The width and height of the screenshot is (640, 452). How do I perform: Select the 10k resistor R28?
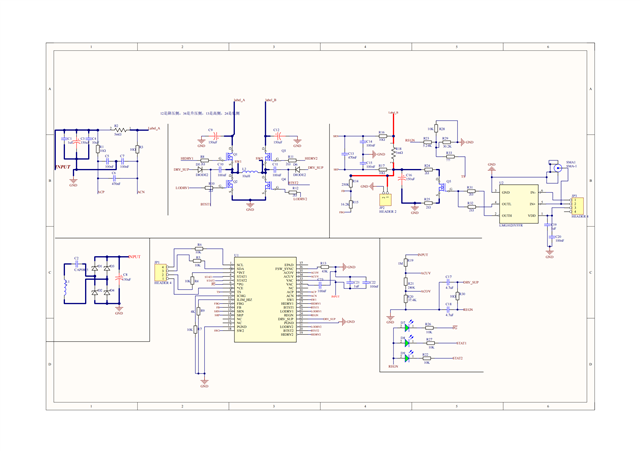click(436, 129)
